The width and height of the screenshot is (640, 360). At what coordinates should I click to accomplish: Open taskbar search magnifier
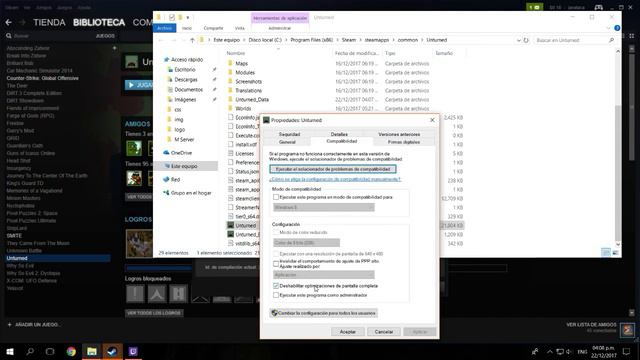tap(30, 351)
